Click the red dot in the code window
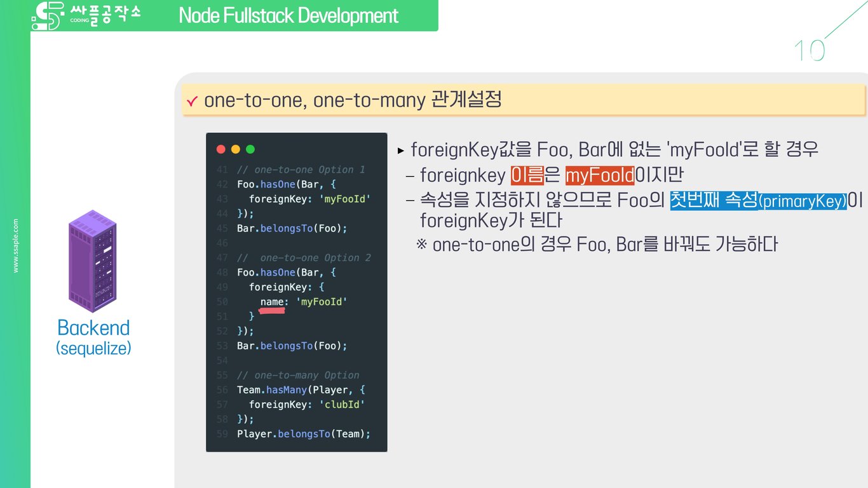This screenshot has height=488, width=868. click(x=221, y=149)
